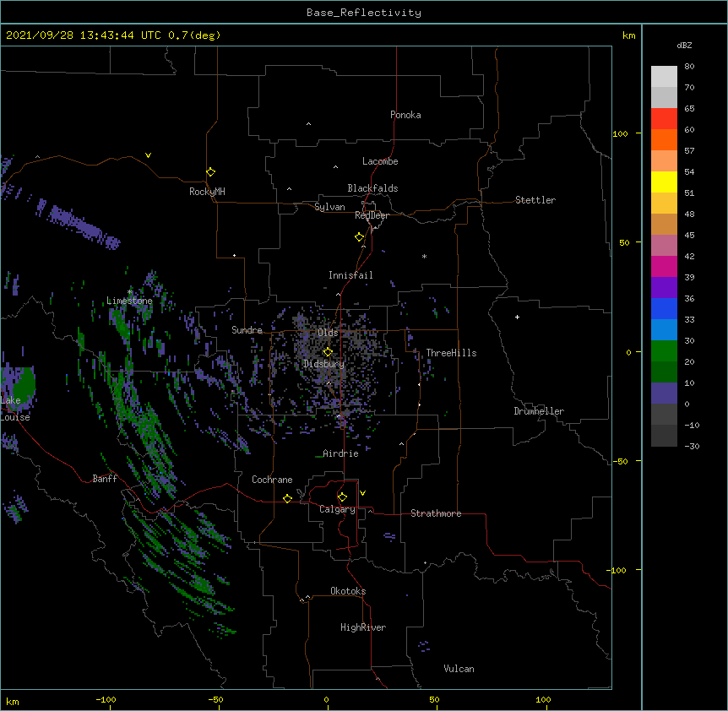The height and width of the screenshot is (711, 728).
Task: Click the Innisfail label
Action: 350,275
